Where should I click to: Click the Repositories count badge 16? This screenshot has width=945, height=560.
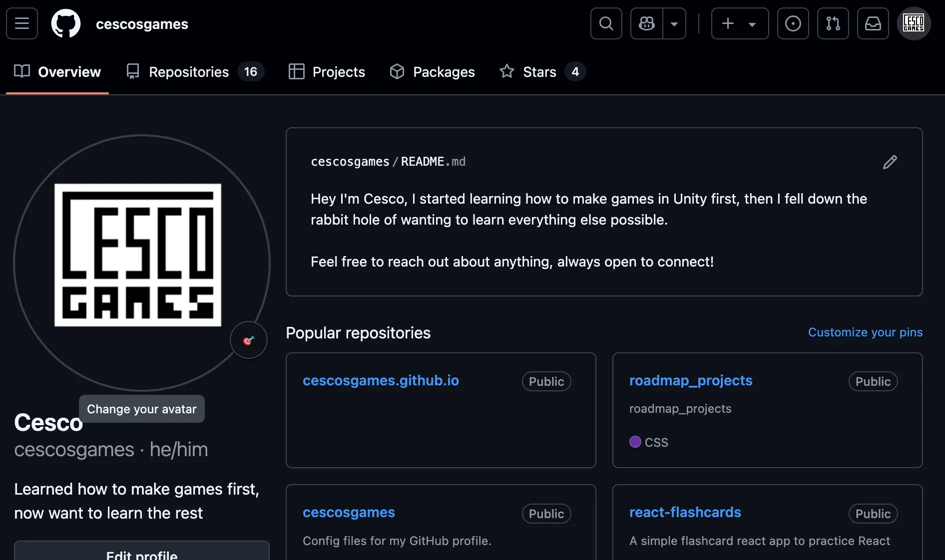tap(251, 72)
